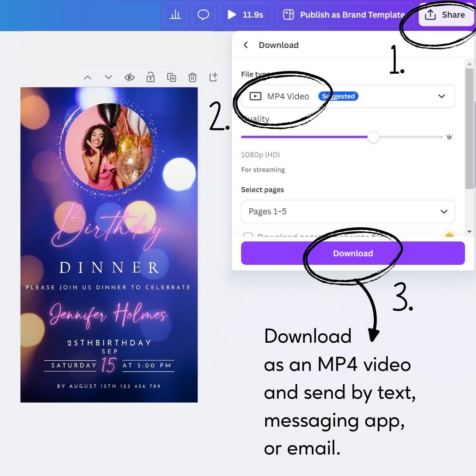Hide the invitation page using the eye icon
The height and width of the screenshot is (476, 476).
[x=129, y=77]
